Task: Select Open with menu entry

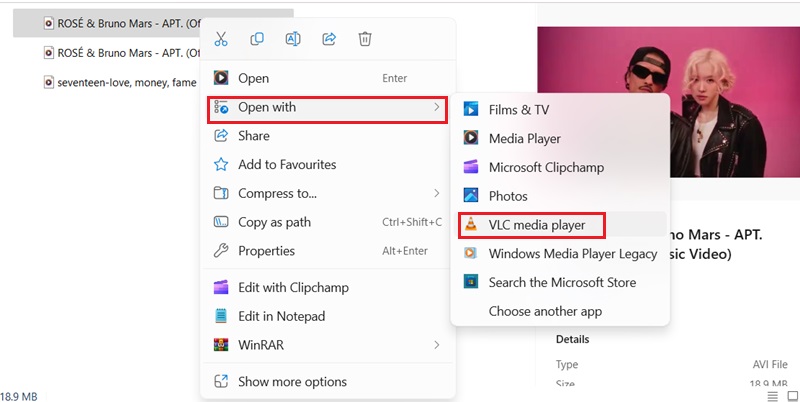Action: [327, 108]
